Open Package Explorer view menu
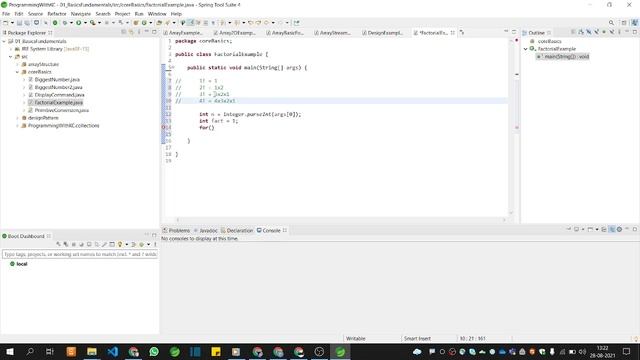The height and width of the screenshot is (360, 640). coord(139,32)
